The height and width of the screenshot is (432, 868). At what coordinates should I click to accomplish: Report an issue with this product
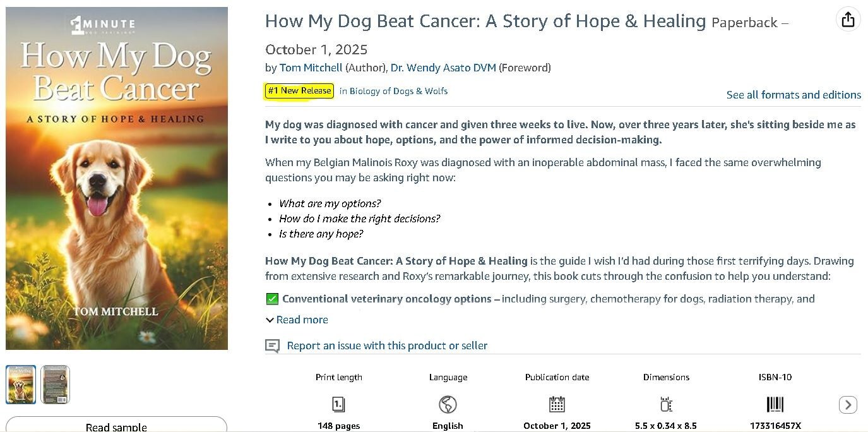point(386,345)
